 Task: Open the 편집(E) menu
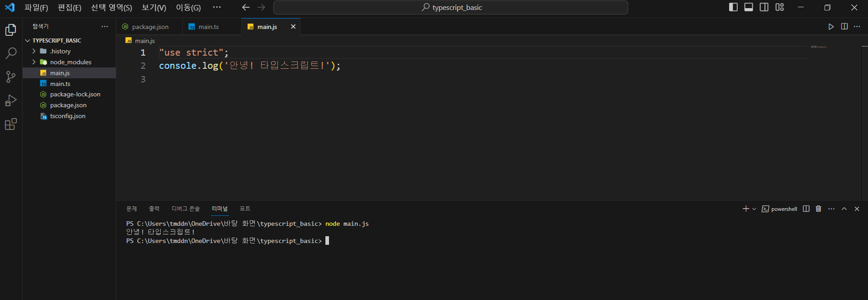pyautogui.click(x=69, y=8)
